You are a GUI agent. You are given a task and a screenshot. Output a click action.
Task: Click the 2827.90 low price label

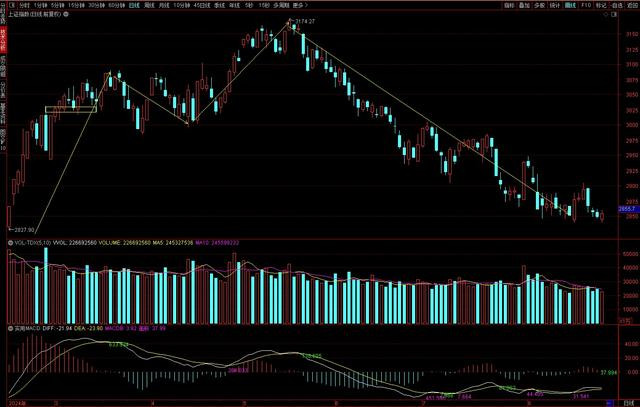pyautogui.click(x=24, y=230)
